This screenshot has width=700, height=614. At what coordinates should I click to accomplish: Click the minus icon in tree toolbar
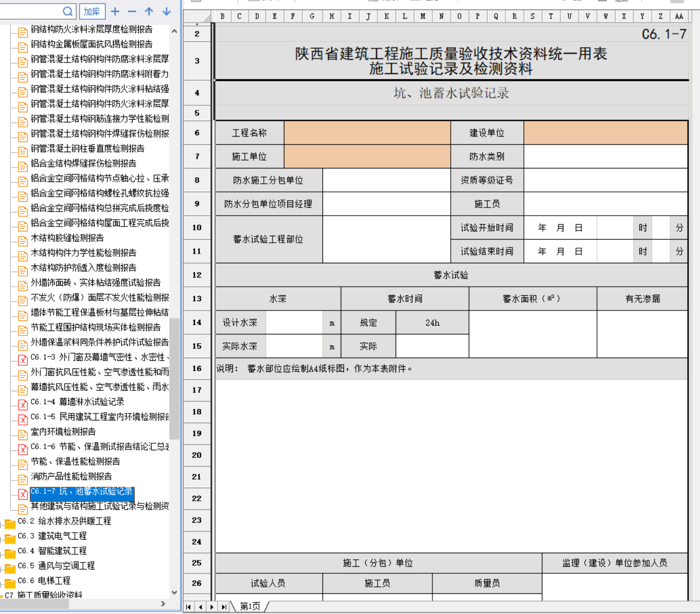click(132, 11)
